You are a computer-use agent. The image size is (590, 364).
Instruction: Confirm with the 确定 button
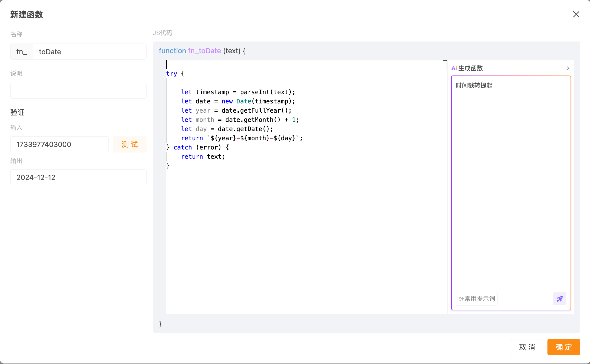coord(564,347)
